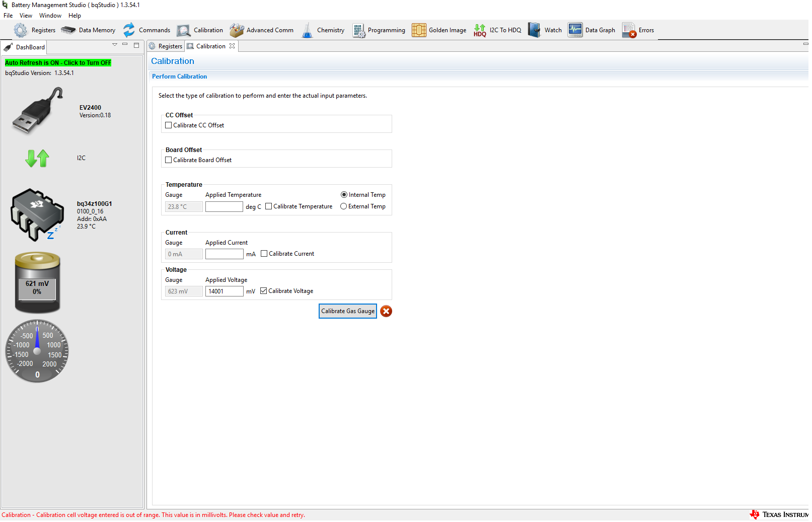Turn off Auto Refresh in DashBoard
This screenshot has height=522, width=812.
(58, 63)
